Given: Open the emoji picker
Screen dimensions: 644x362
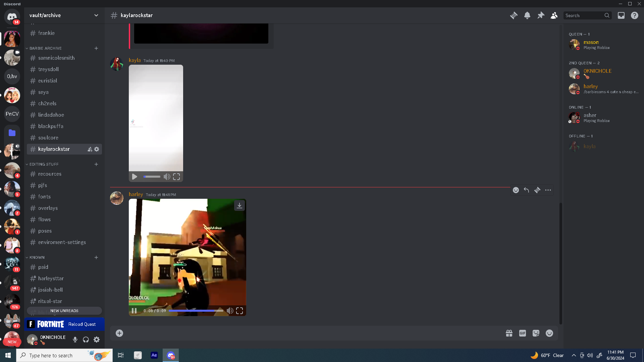Looking at the screenshot, I should click(549, 333).
